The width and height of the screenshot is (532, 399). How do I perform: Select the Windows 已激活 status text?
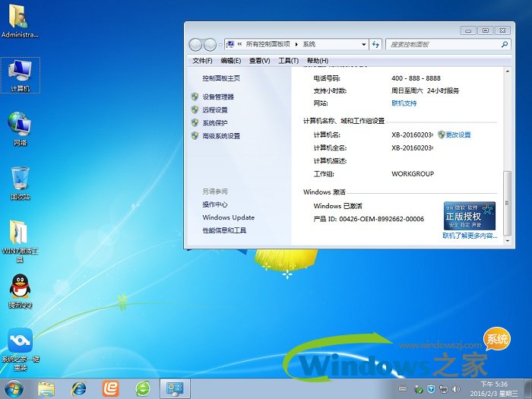pos(337,206)
